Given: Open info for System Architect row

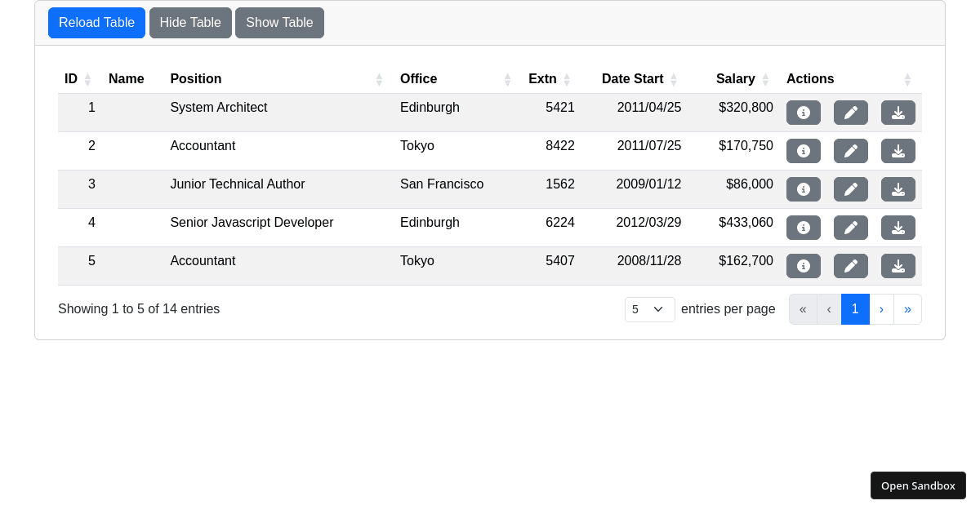Looking at the screenshot, I should coord(804,113).
